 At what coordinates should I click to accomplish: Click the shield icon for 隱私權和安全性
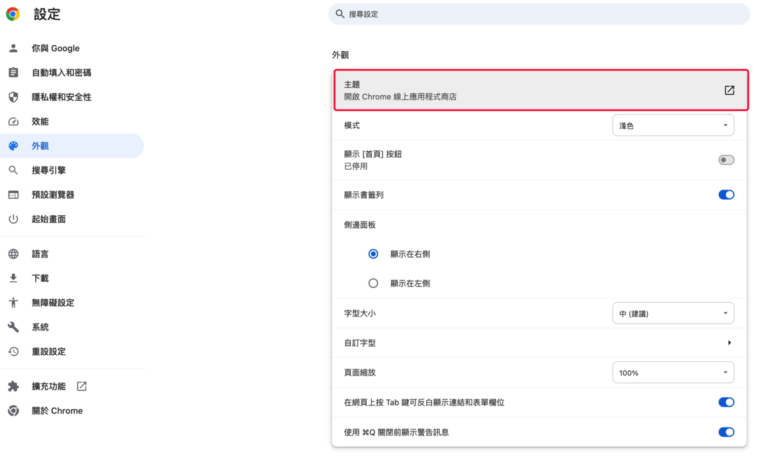coord(13,97)
